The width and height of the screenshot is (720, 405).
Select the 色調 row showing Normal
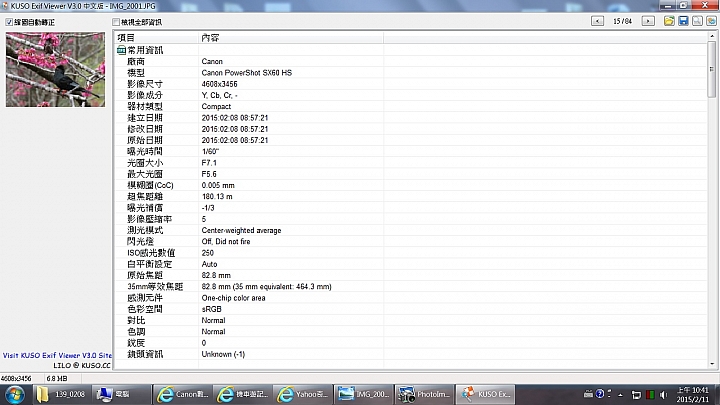pyautogui.click(x=411, y=332)
